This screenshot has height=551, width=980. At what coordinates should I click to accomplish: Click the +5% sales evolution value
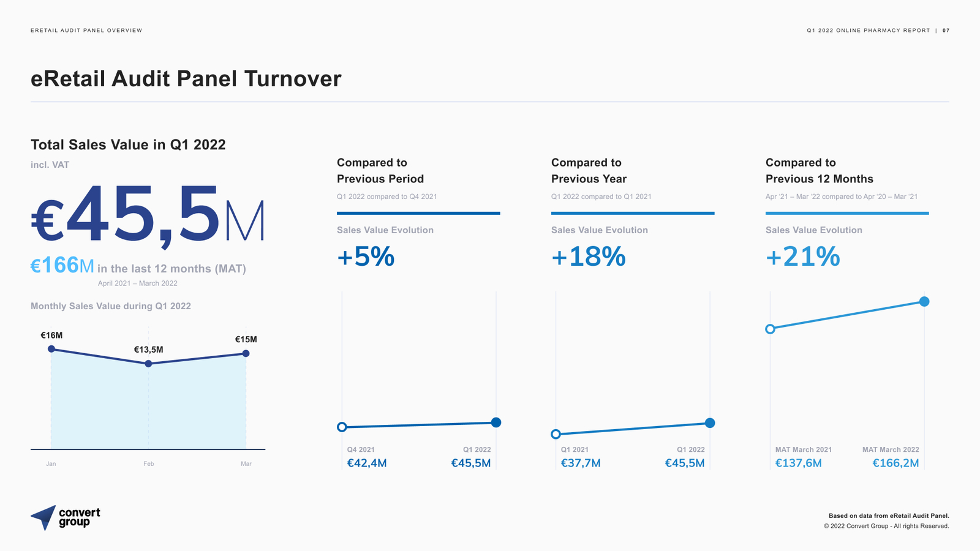point(366,257)
